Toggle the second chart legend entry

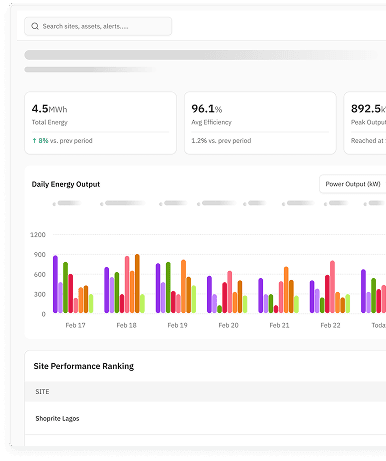123,203
